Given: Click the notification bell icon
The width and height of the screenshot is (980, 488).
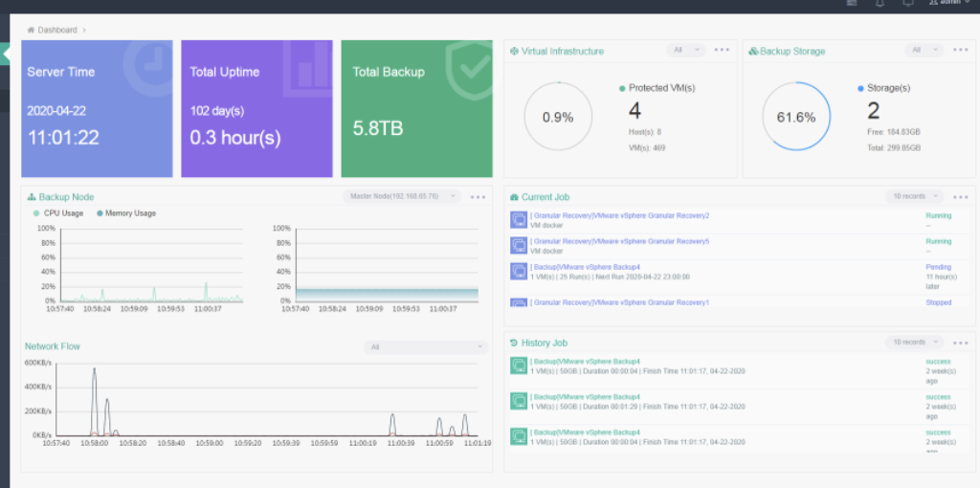Looking at the screenshot, I should (x=880, y=3).
